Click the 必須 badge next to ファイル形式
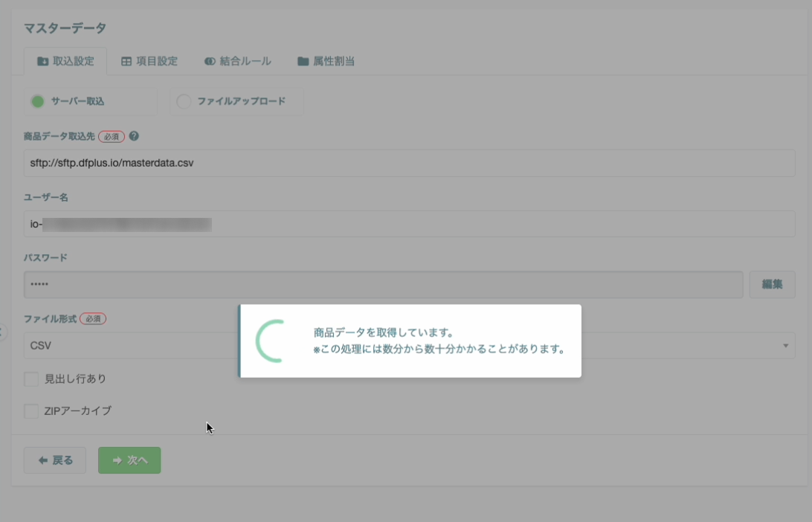812x522 pixels. [93, 318]
